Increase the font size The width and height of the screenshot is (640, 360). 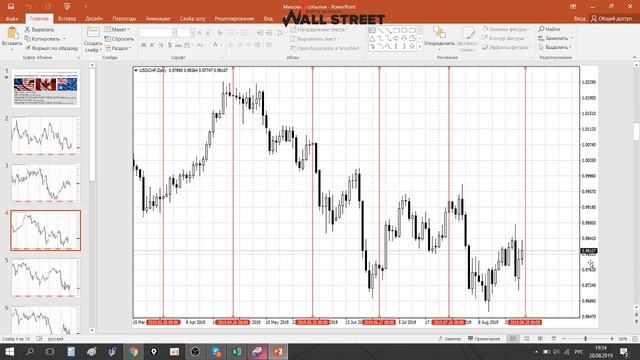[200, 33]
